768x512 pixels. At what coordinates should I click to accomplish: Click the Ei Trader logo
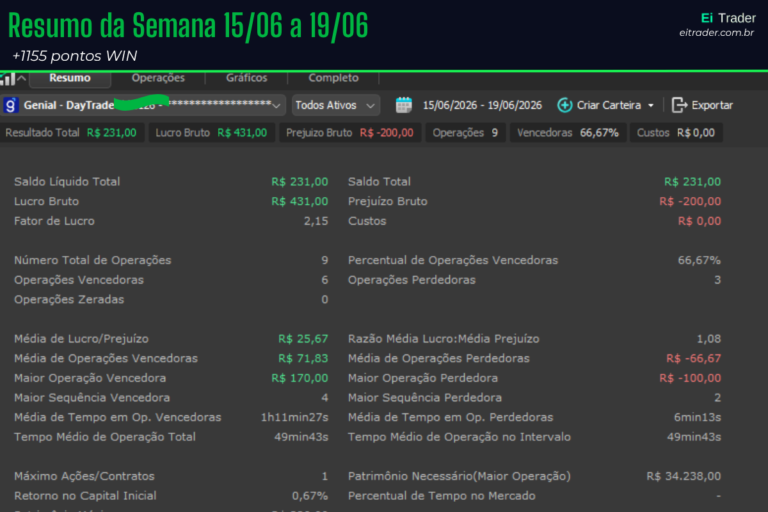pos(728,18)
